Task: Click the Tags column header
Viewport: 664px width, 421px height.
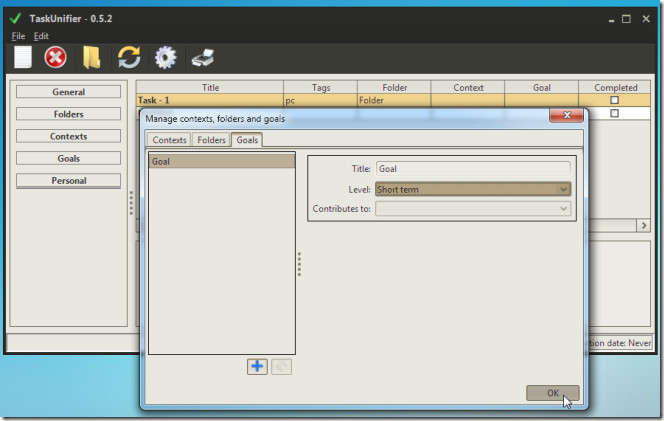Action: (321, 88)
